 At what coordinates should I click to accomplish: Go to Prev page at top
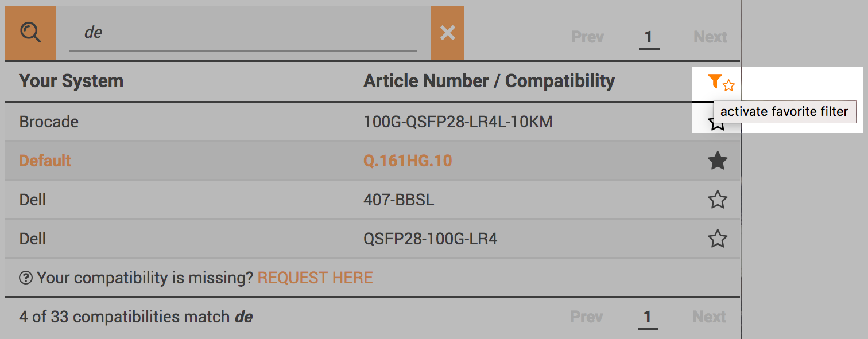click(587, 37)
